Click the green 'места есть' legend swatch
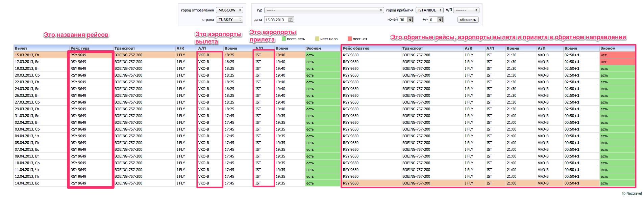The height and width of the screenshot is (198, 644). [284, 39]
